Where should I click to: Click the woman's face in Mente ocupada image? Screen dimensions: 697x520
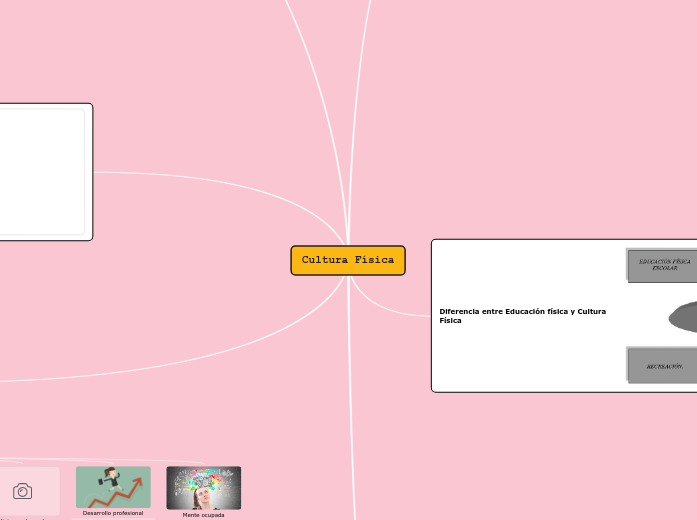click(204, 499)
